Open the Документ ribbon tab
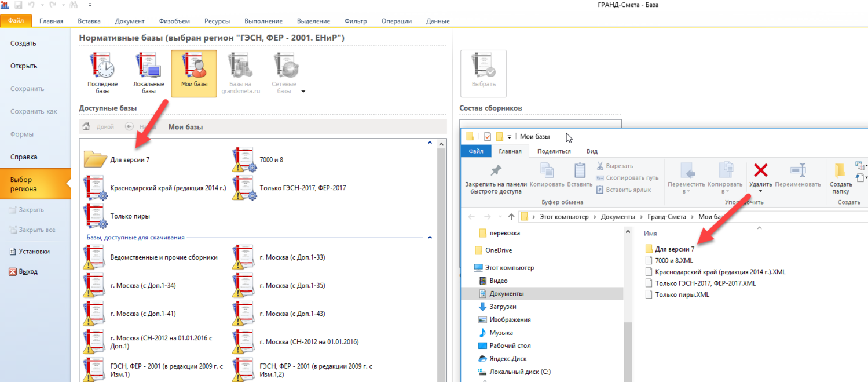This screenshot has width=868, height=382. click(130, 21)
